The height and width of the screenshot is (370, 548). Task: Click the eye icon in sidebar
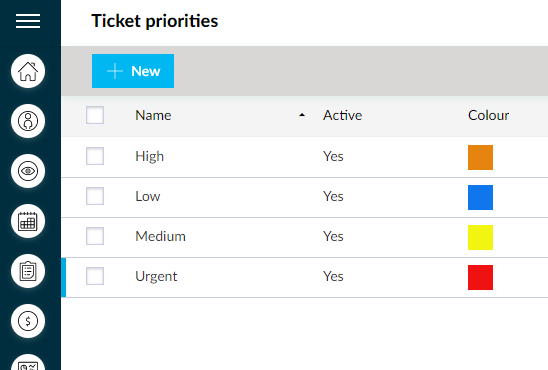[28, 171]
